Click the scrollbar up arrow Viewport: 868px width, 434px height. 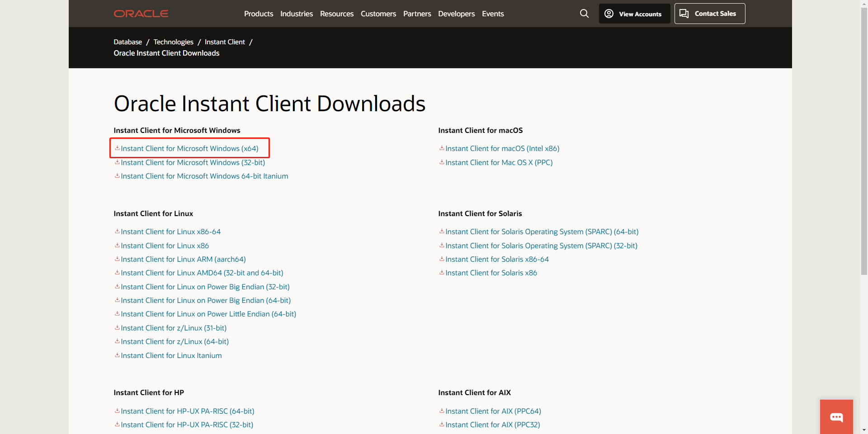tap(864, 4)
